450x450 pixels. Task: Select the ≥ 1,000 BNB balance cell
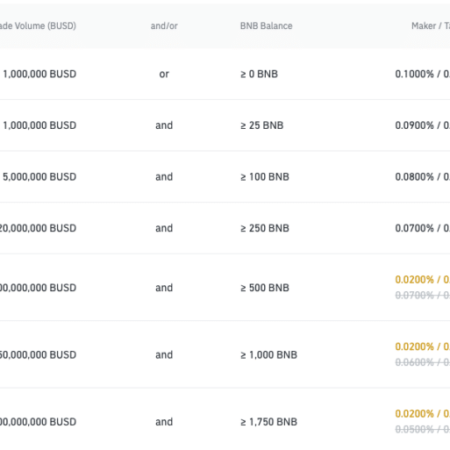click(269, 355)
